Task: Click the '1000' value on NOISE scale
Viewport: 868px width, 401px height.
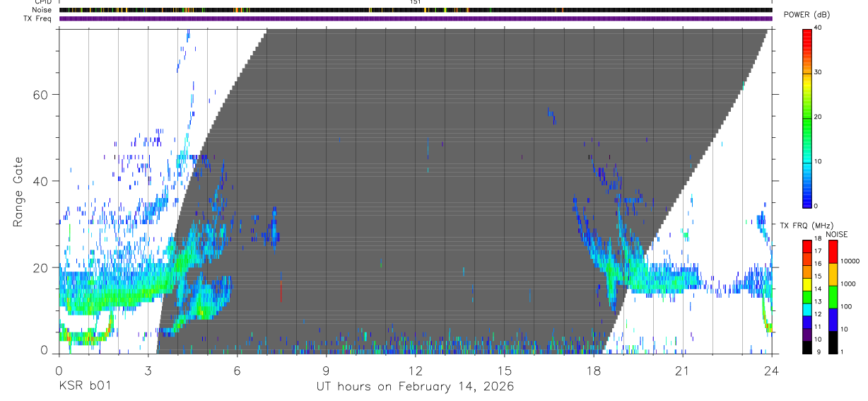Action: (x=848, y=284)
